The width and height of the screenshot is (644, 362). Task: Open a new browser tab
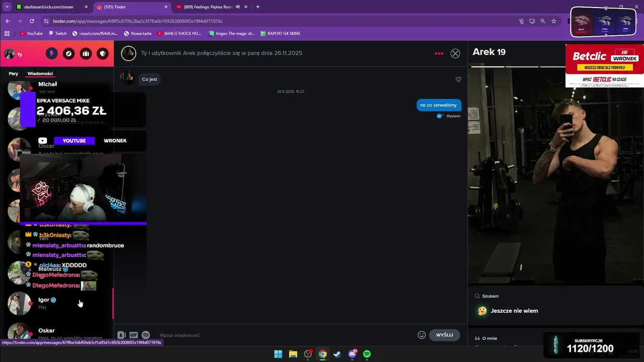tap(258, 7)
